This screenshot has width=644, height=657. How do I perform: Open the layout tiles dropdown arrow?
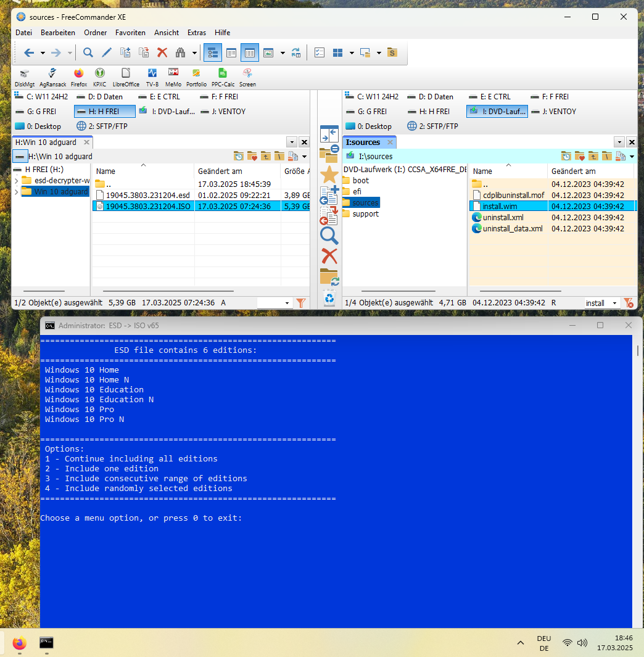coord(352,53)
